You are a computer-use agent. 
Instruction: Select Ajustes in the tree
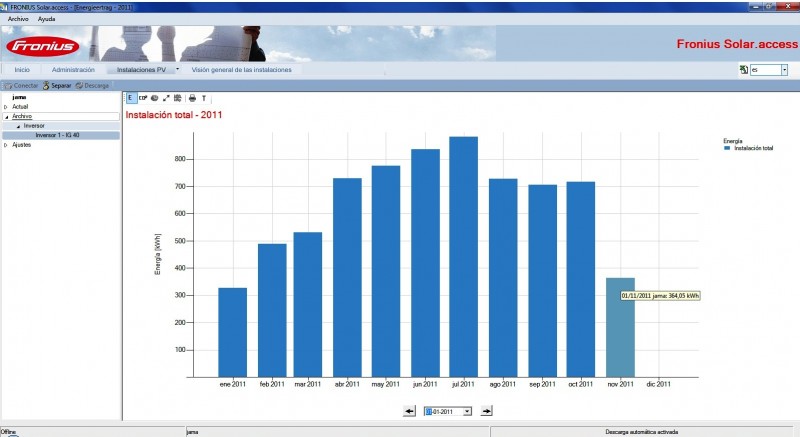21,145
